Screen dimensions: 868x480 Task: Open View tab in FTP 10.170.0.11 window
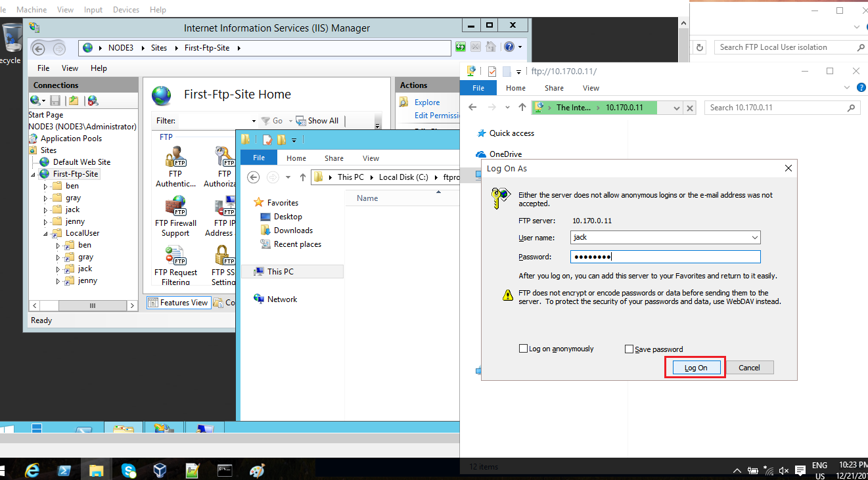(591, 88)
